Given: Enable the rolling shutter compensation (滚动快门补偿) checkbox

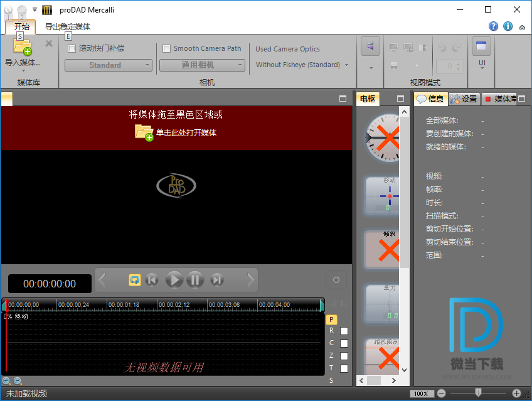Looking at the screenshot, I should pyautogui.click(x=72, y=48).
